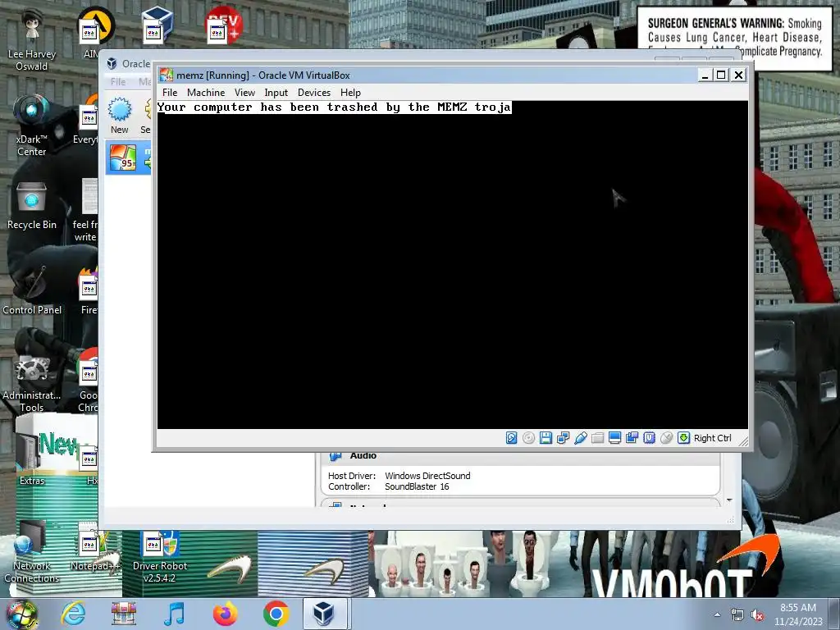The image size is (840, 630).
Task: Select the VirtualBox cube desktop shortcut
Action: tap(157, 25)
